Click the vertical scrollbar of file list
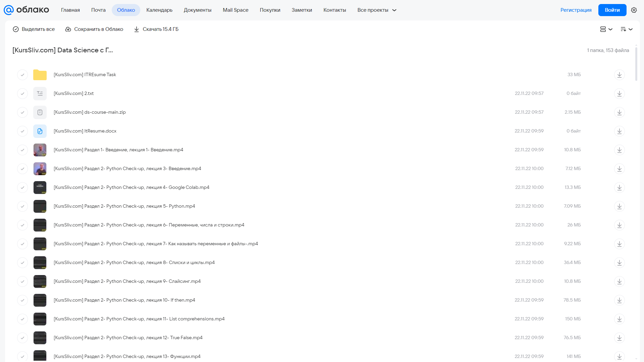Viewport: 644px width, 362px height. pos(636,64)
